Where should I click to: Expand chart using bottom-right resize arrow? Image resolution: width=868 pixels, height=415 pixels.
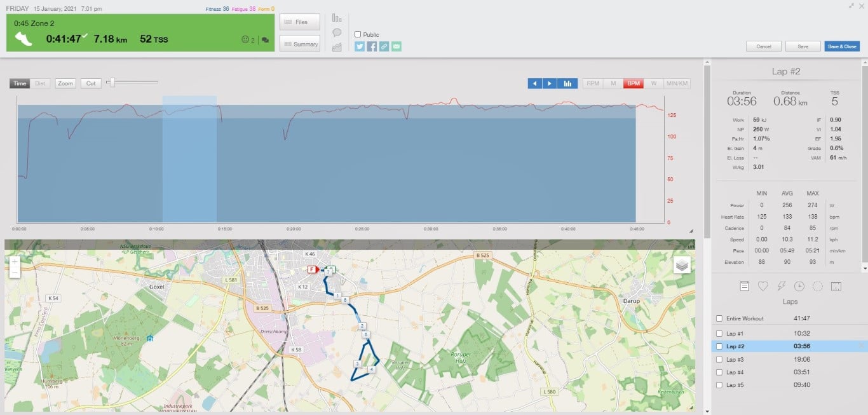click(x=691, y=231)
